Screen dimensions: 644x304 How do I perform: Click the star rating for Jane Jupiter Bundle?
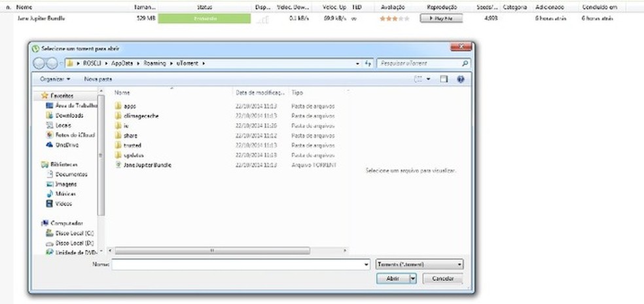[394, 18]
